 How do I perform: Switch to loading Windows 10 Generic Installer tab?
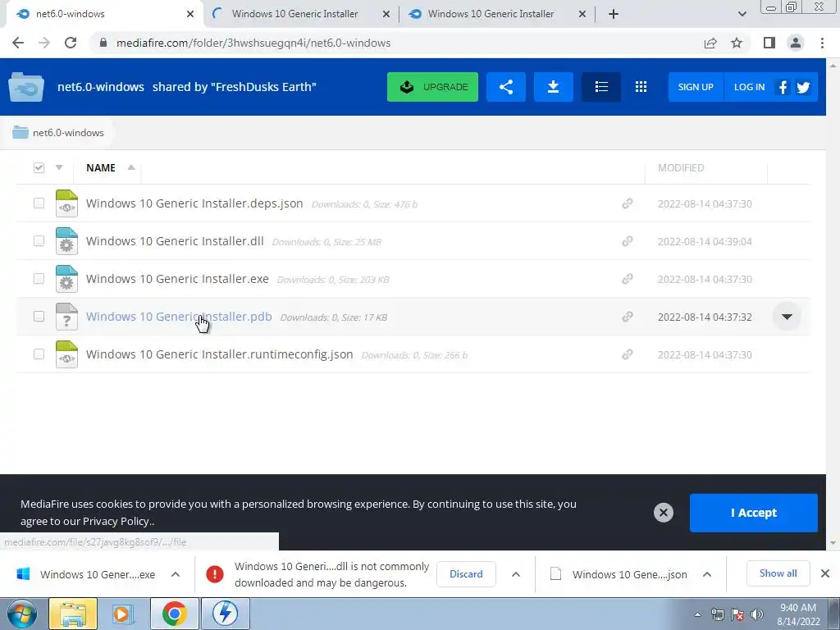[302, 14]
